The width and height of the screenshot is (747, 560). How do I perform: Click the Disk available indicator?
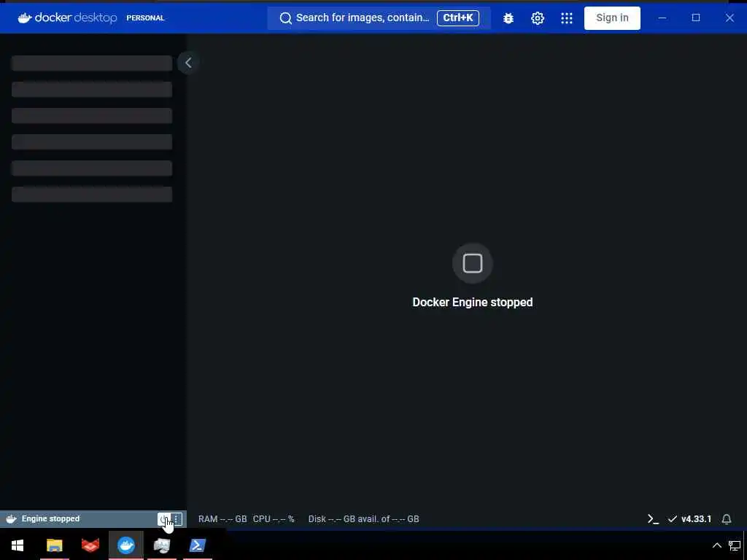click(x=363, y=519)
